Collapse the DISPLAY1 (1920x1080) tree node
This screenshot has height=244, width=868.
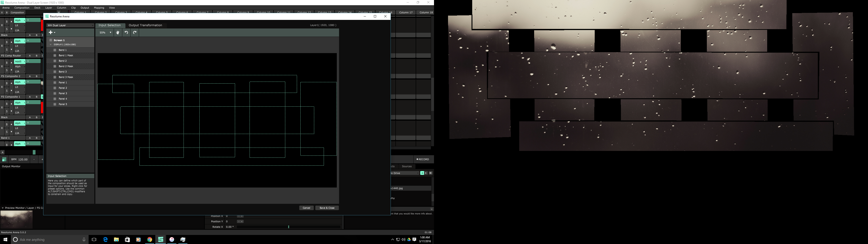[x=51, y=45]
